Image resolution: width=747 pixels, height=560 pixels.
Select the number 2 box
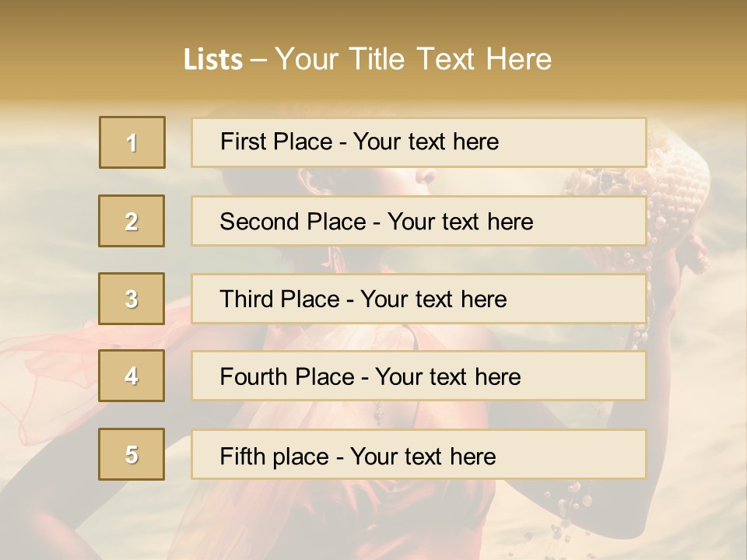pyautogui.click(x=132, y=221)
